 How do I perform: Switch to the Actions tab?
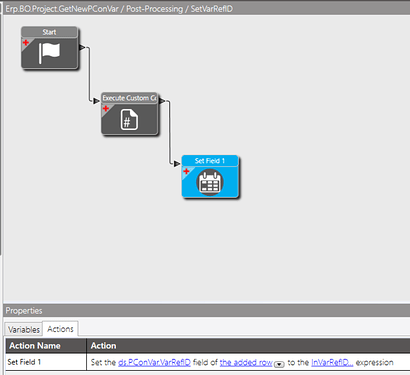pyautogui.click(x=60, y=329)
